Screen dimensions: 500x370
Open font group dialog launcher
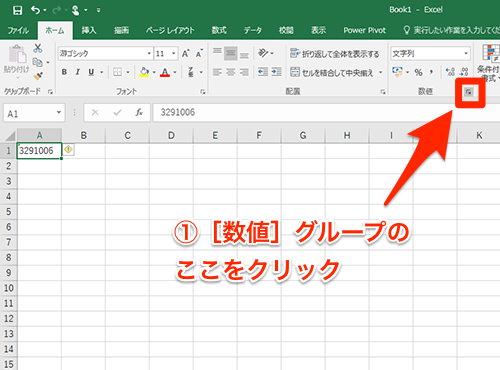(x=203, y=91)
